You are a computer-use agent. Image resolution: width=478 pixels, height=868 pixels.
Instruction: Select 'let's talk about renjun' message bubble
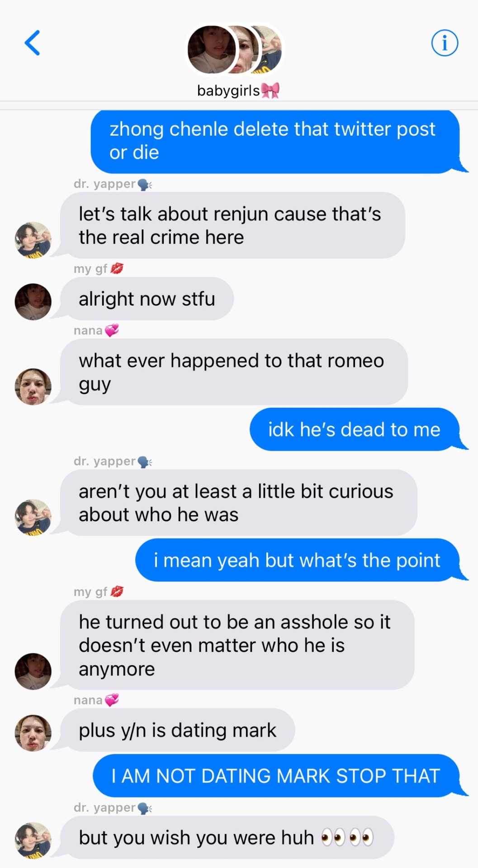(232, 225)
